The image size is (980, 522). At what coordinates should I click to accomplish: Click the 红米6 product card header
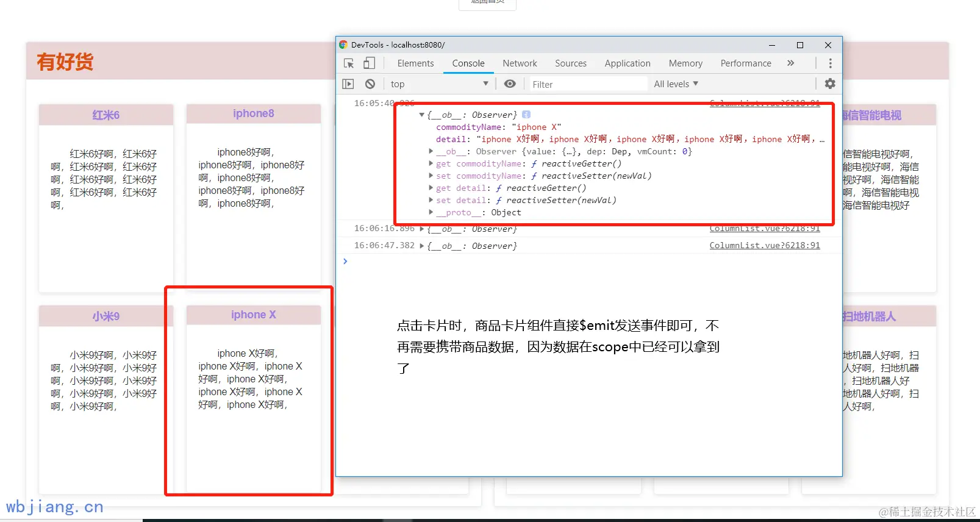[106, 115]
